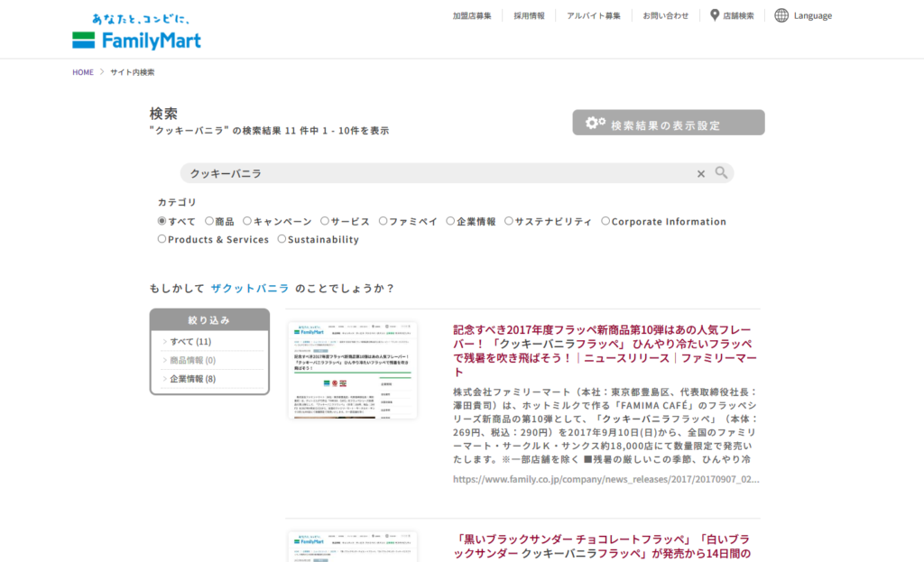924x562 pixels.
Task: Click the Language globe icon
Action: click(781, 15)
